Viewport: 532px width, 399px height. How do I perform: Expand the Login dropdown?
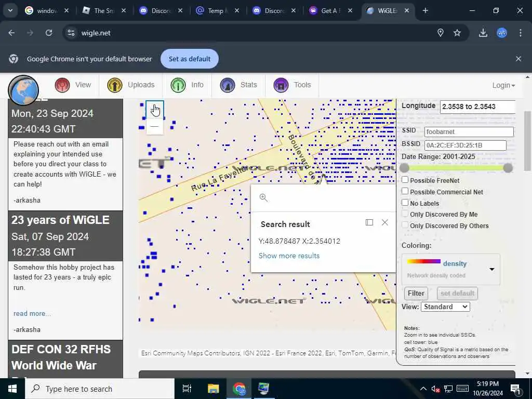click(503, 86)
